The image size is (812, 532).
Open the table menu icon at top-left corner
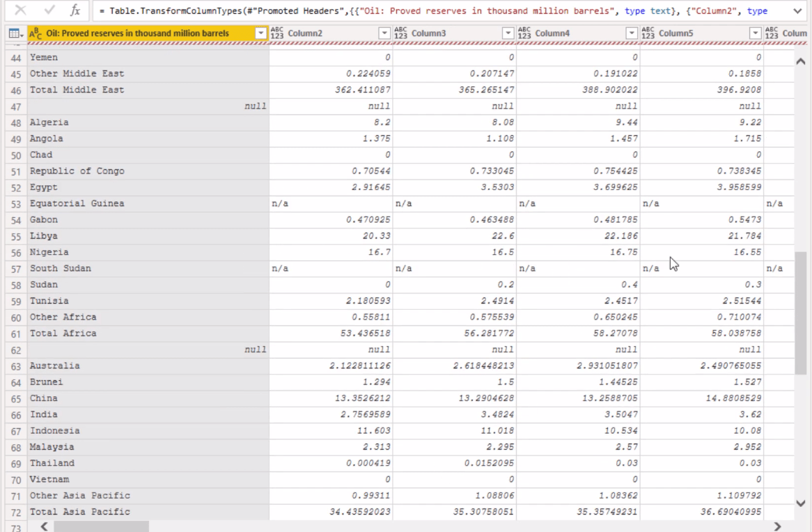point(16,33)
